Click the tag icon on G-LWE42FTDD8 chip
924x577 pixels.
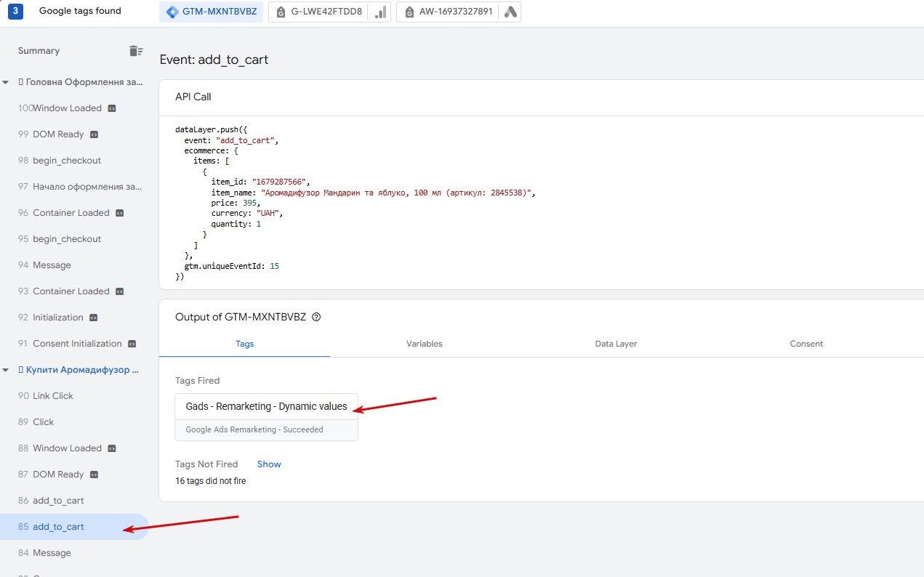click(x=281, y=12)
